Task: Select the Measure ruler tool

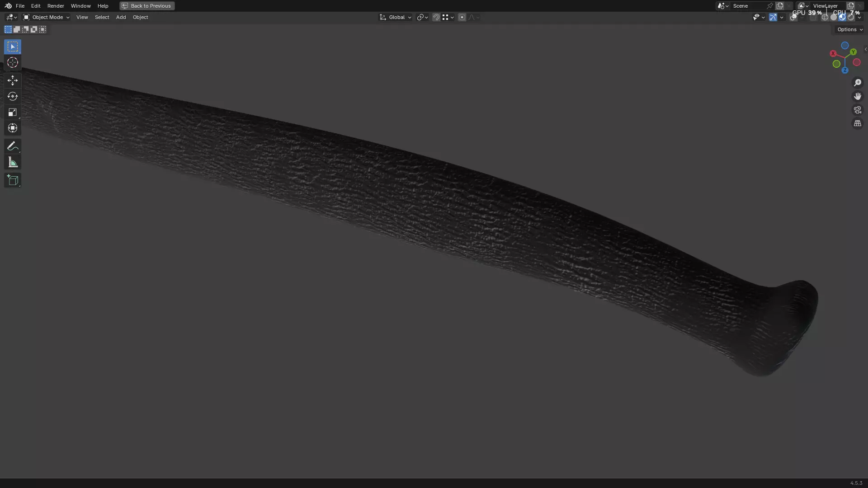Action: click(13, 162)
